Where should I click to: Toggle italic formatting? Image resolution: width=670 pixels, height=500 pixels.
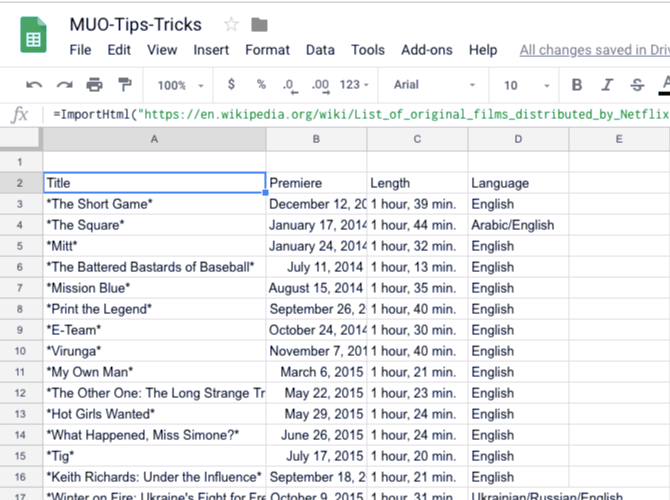tap(607, 85)
